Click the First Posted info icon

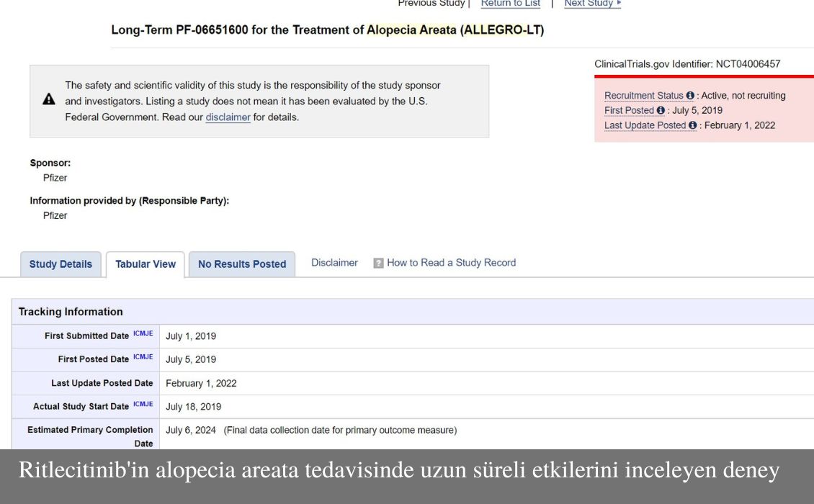pyautogui.click(x=661, y=111)
